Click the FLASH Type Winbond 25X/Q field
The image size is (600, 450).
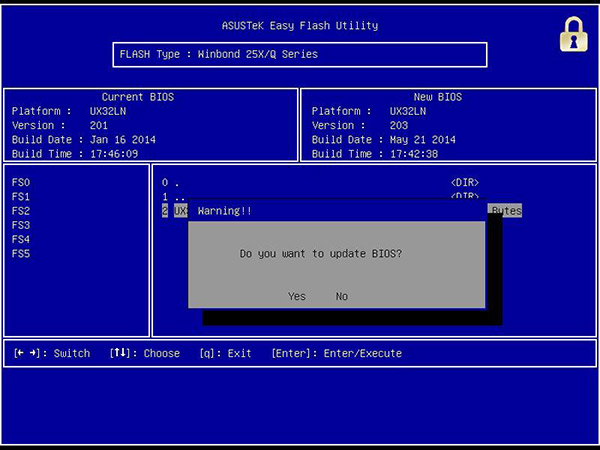point(300,54)
